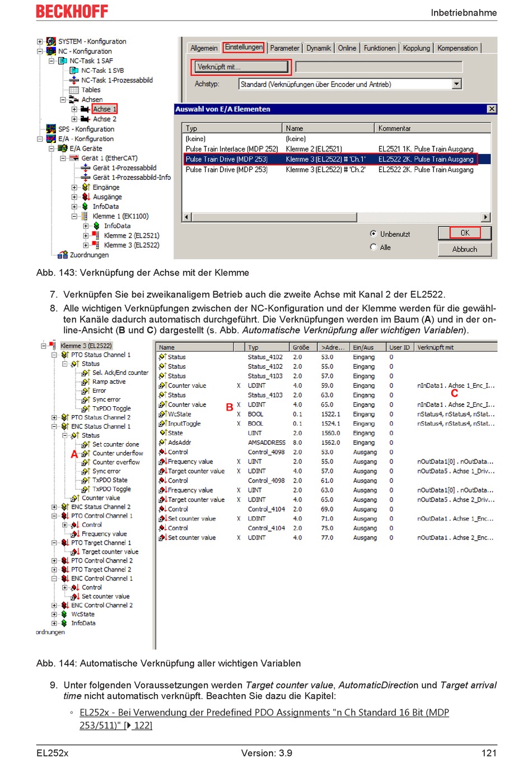Select the NC-Task 1 SAF icon

click(x=63, y=61)
